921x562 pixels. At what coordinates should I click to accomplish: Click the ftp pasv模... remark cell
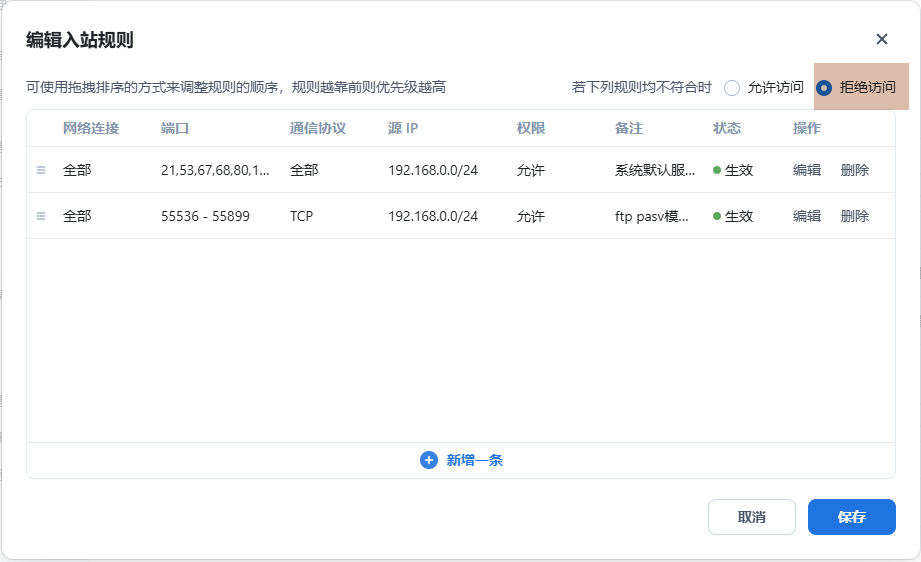click(x=652, y=216)
